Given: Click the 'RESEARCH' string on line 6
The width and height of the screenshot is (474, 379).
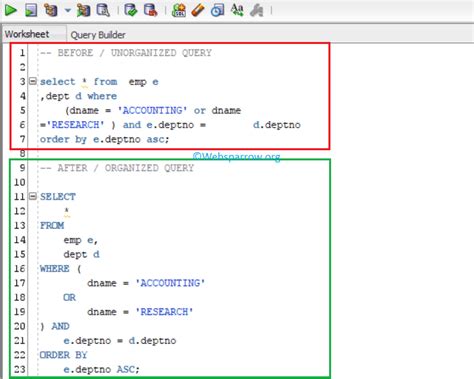Looking at the screenshot, I should 75,124.
